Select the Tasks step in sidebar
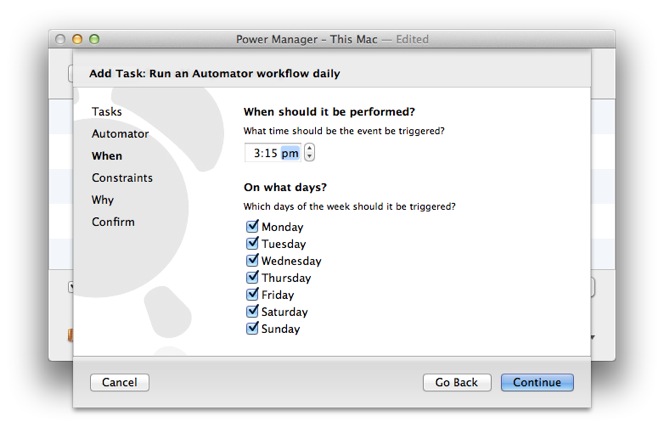Screen dimensions: 664x428 107,112
